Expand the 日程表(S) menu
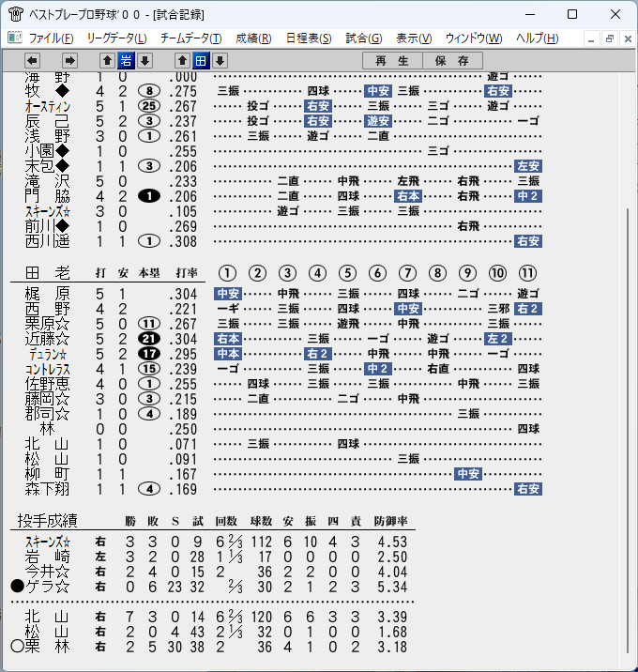Viewport: 638px width, 672px height. tap(309, 38)
